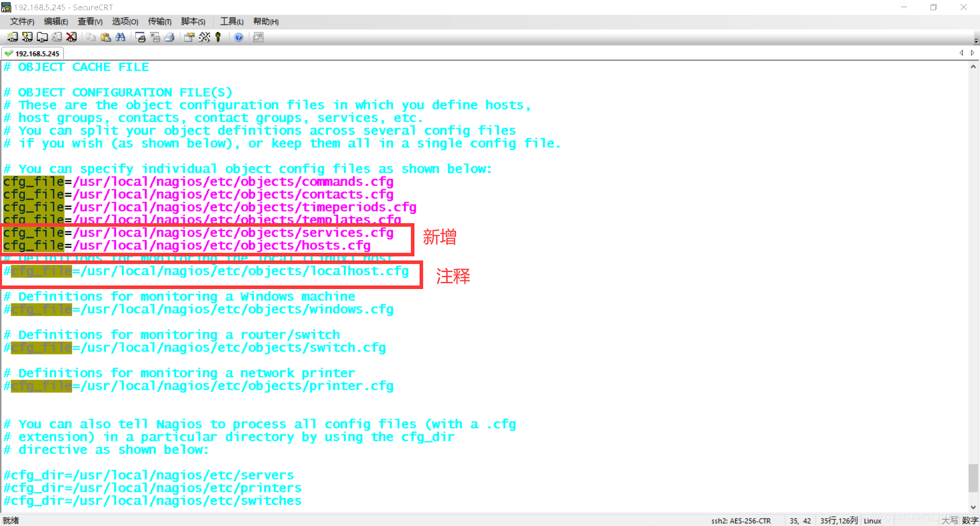Click the Paste clipboard icon
The image size is (980, 526).
tap(106, 37)
